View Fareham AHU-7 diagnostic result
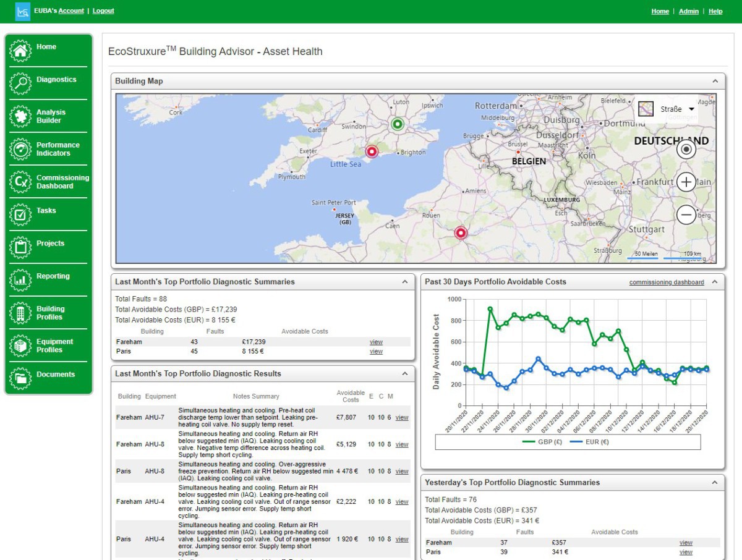 click(402, 418)
